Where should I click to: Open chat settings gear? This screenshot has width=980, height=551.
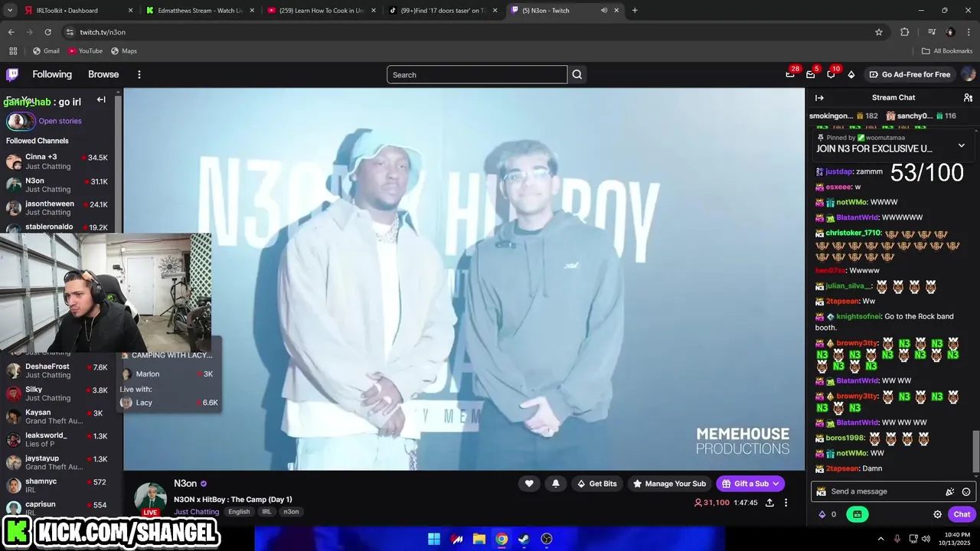coord(937,514)
